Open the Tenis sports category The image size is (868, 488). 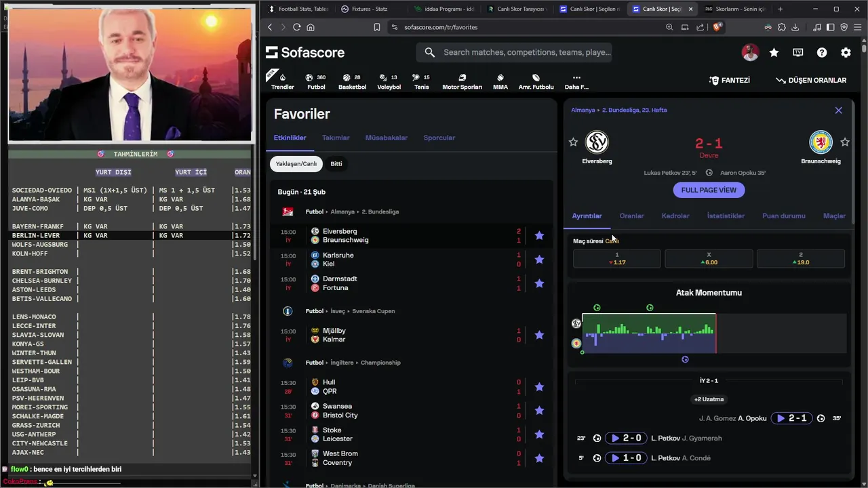[422, 81]
